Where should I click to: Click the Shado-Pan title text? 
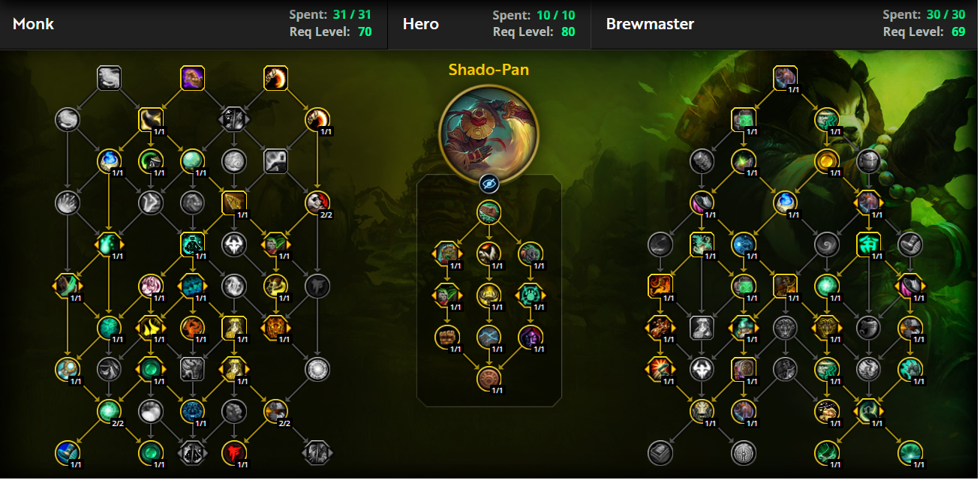(x=488, y=70)
